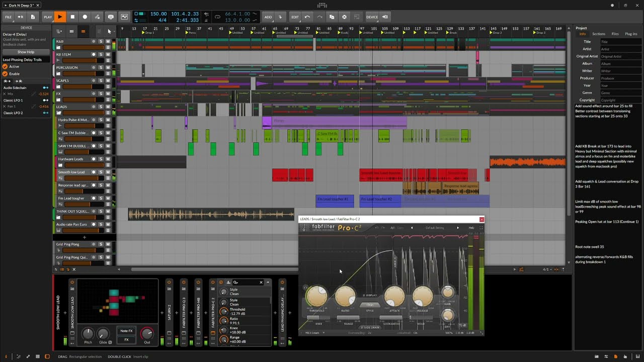The width and height of the screenshot is (644, 362).
Task: Solo the LEADS group track
Action: coord(101,107)
